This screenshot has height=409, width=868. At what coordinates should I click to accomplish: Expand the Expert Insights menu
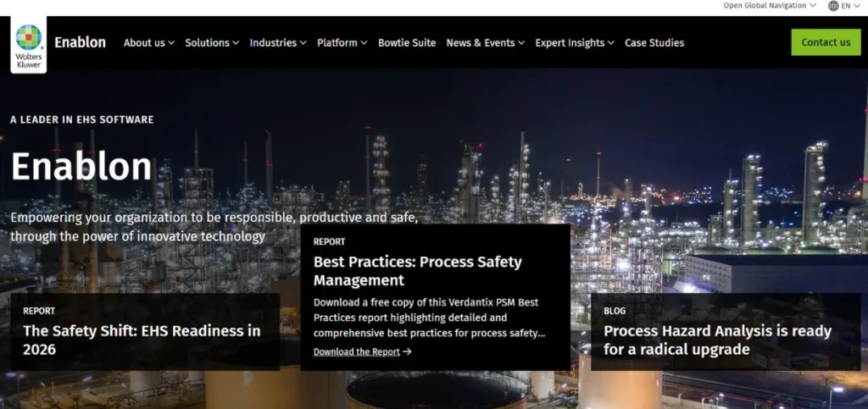click(x=575, y=42)
